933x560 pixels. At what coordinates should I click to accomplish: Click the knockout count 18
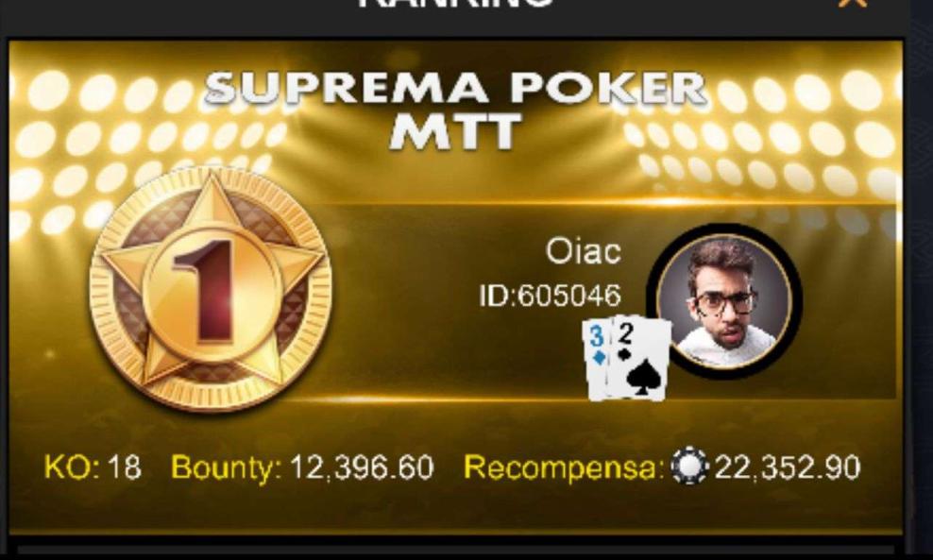point(125,467)
